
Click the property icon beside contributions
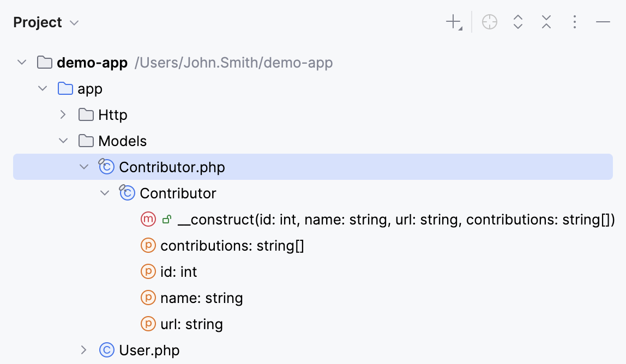(147, 245)
